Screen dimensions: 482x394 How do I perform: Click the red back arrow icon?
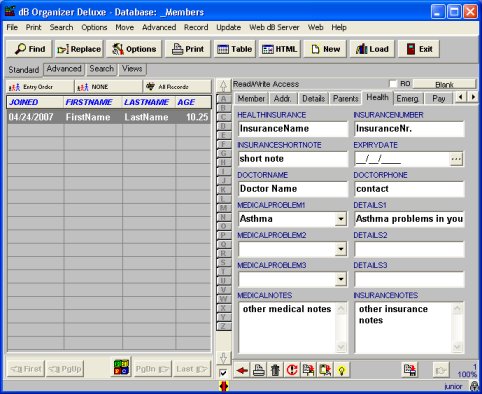(x=242, y=370)
